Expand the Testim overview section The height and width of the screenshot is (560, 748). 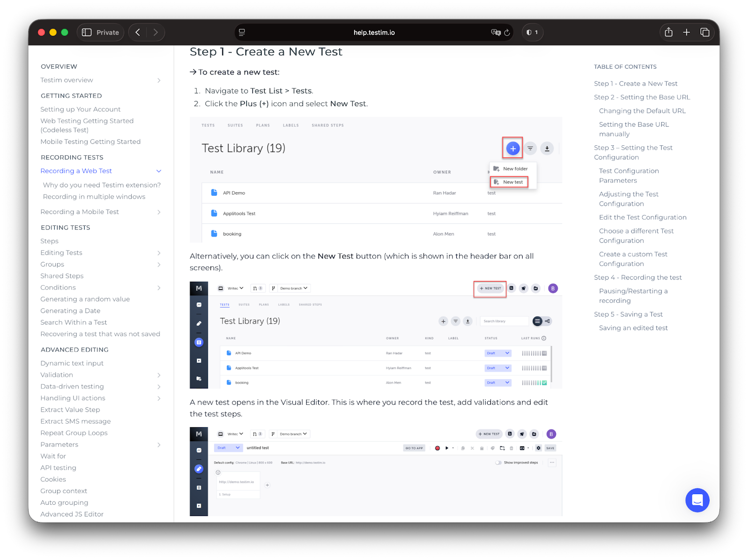158,80
